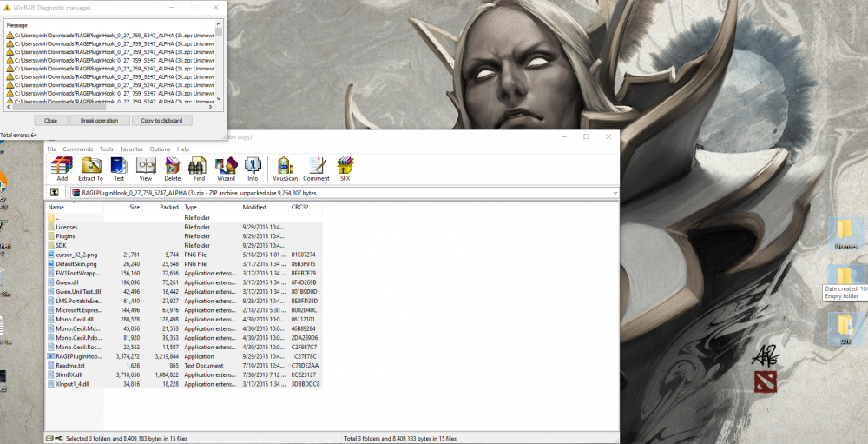Click the empty folder icon on the desktop
This screenshot has width=868, height=444.
click(x=845, y=275)
